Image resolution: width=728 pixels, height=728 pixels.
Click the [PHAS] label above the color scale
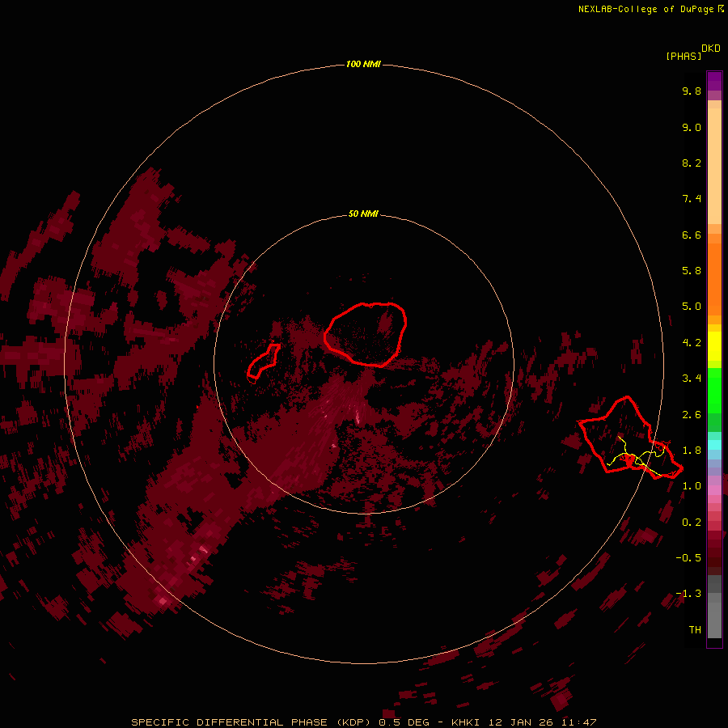(x=684, y=56)
